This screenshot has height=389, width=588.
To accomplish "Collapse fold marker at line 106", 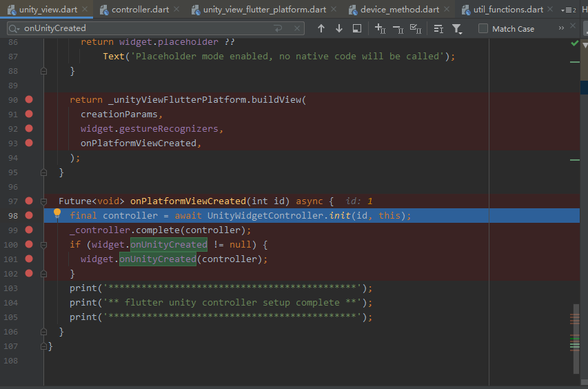I will coord(43,332).
